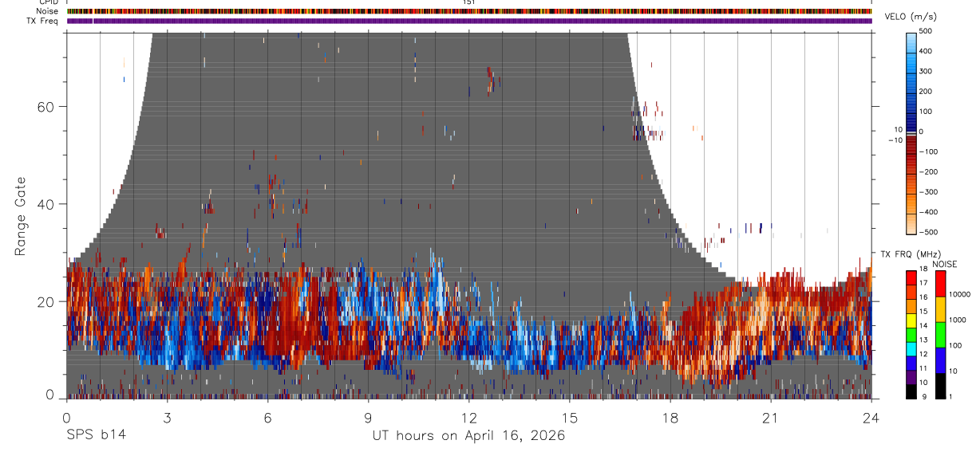
Task: Click the '14' label on TX FRQ legend
Action: 924,325
